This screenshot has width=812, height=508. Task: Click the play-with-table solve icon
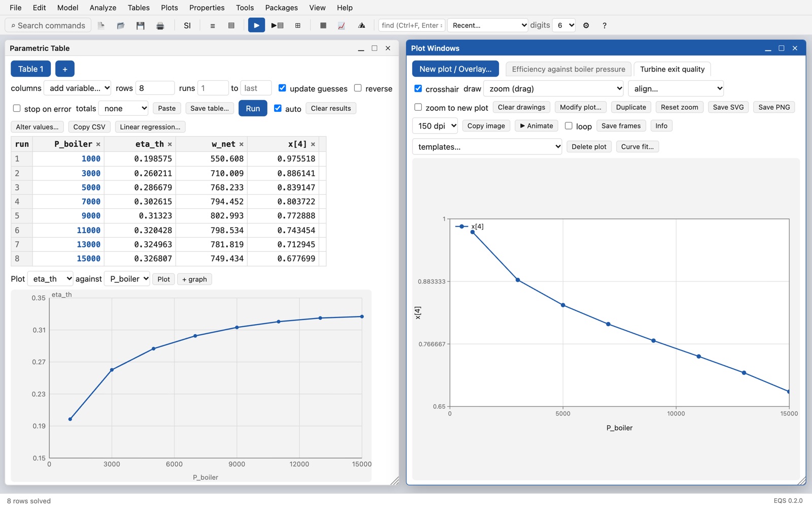[x=277, y=25]
